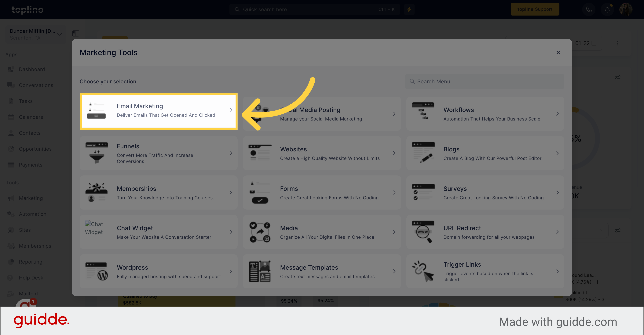Open Marketing in sidebar
This screenshot has height=335, width=644.
[31, 198]
